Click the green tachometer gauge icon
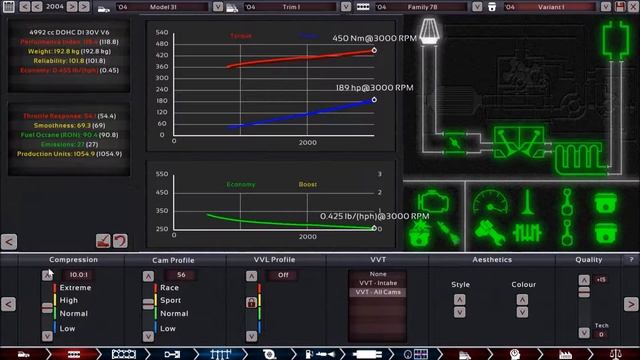The width and height of the screenshot is (640, 360). point(490,202)
